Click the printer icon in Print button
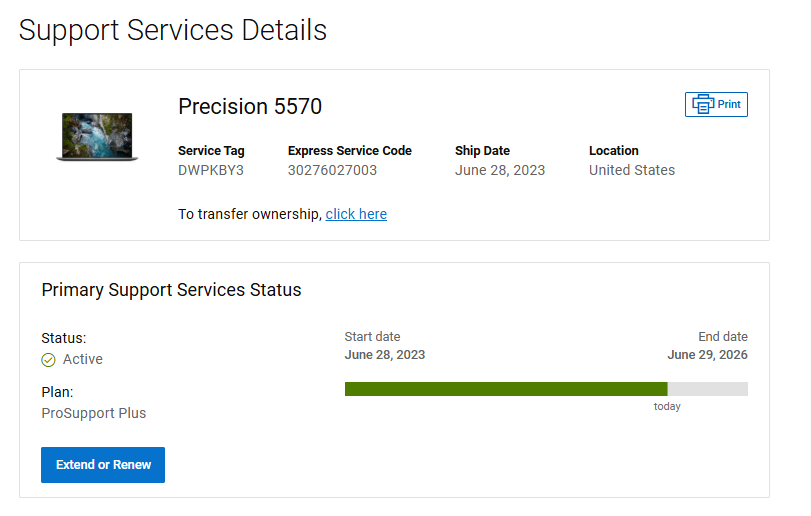This screenshot has height=516, width=811. coord(703,104)
